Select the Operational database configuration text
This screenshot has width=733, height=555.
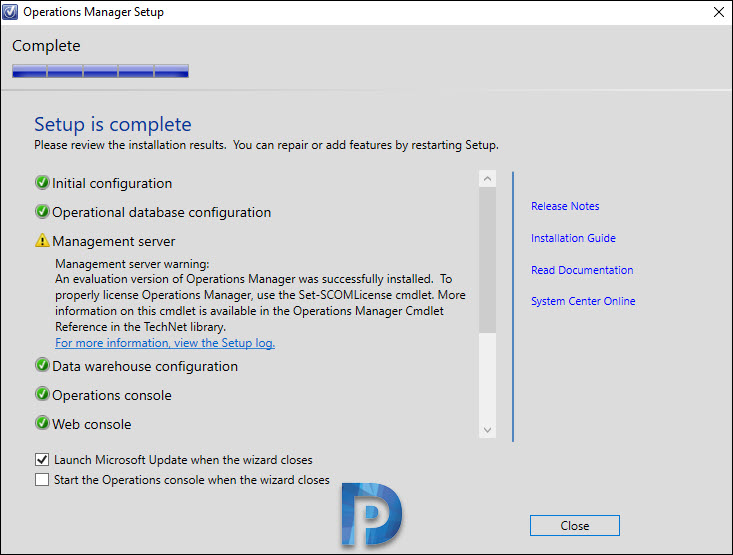(162, 212)
